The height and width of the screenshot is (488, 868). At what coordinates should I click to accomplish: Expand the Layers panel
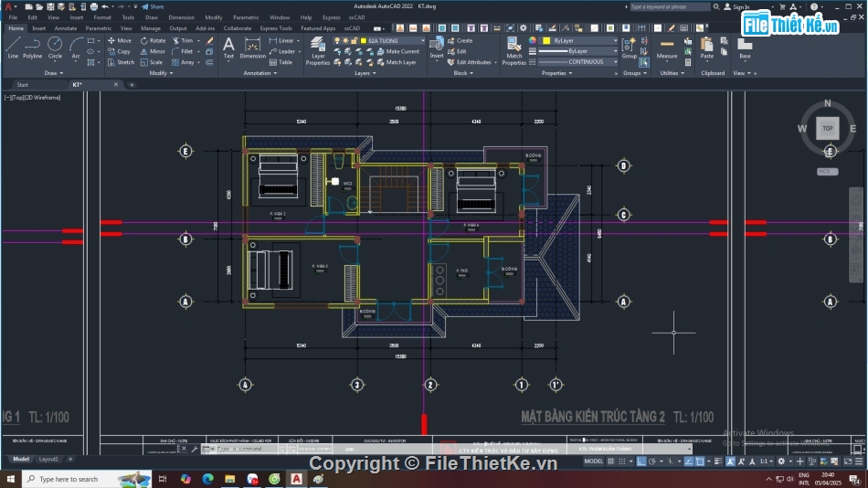365,73
